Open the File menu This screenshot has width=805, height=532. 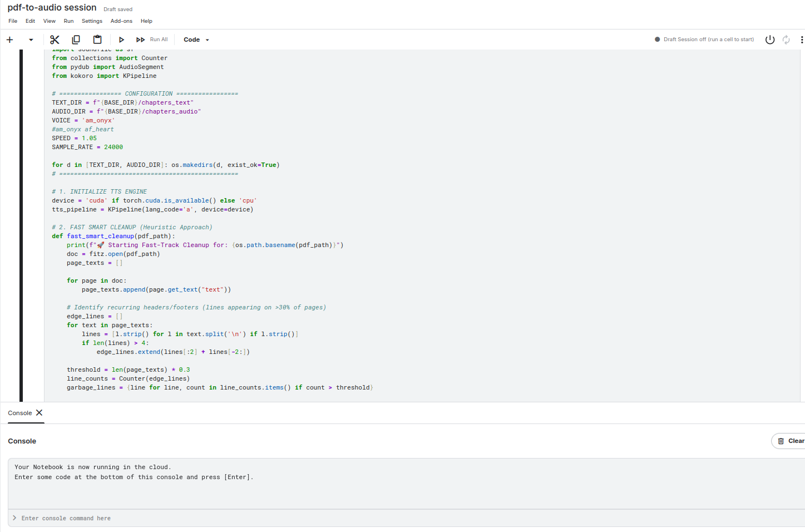point(13,21)
